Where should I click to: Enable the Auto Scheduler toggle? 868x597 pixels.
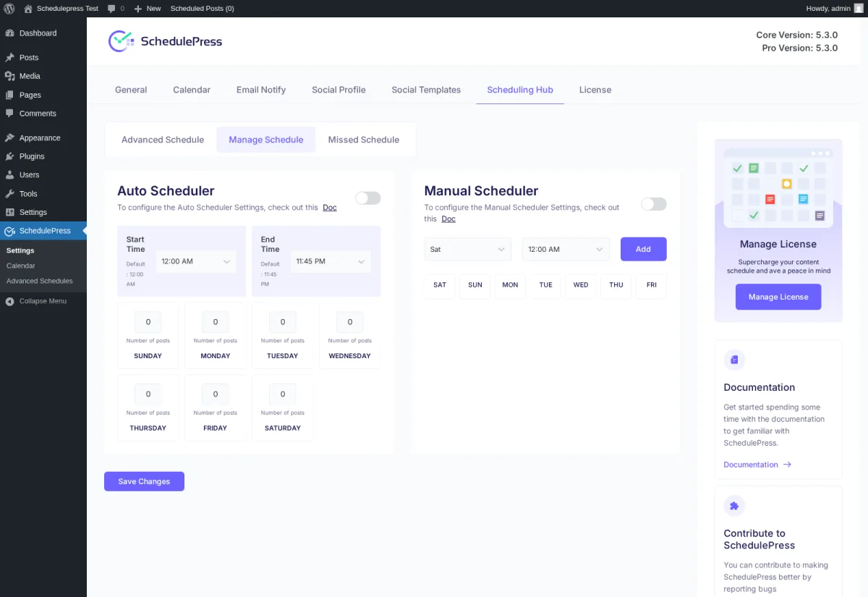point(367,198)
